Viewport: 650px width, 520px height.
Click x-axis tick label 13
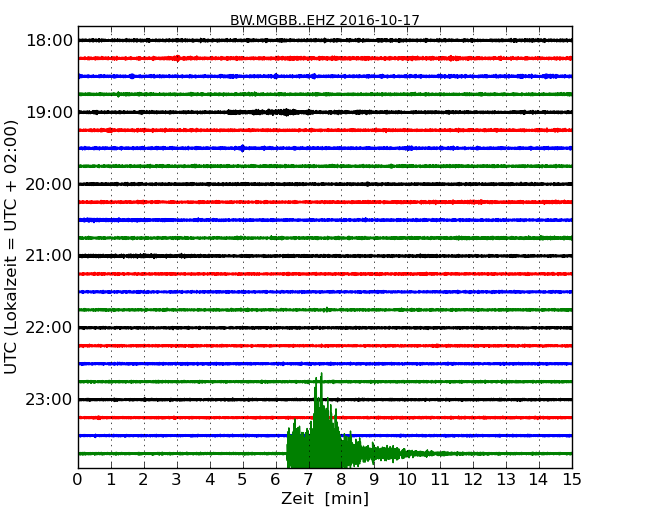click(506, 480)
